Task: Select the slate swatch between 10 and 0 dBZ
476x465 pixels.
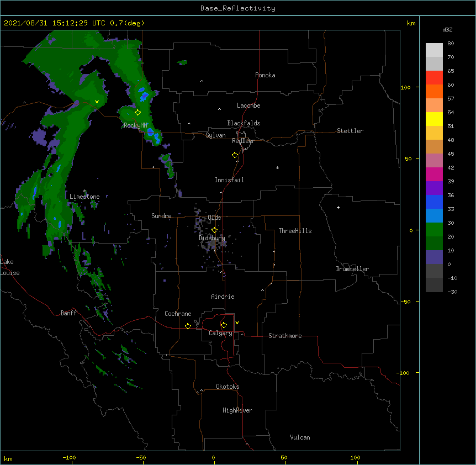Action: [434, 257]
